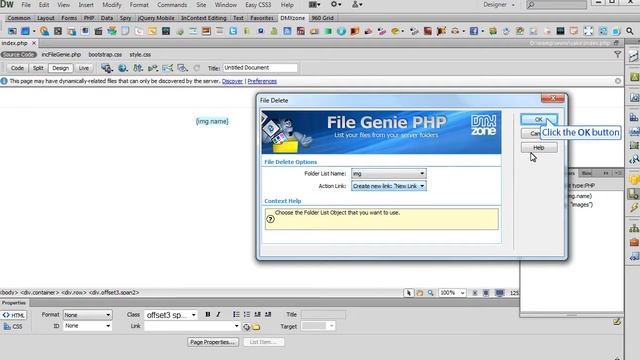This screenshot has width=640, height=360.
Task: Select the 960 Grid insert tab
Action: 322,18
